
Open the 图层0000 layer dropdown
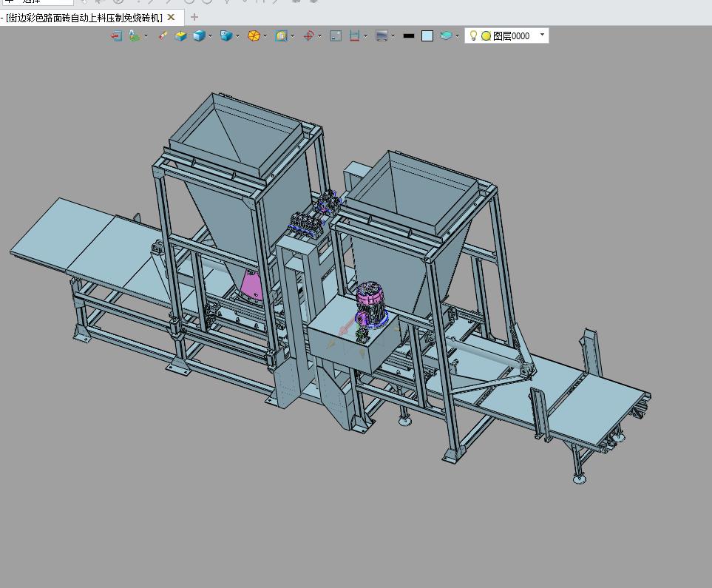(x=542, y=35)
